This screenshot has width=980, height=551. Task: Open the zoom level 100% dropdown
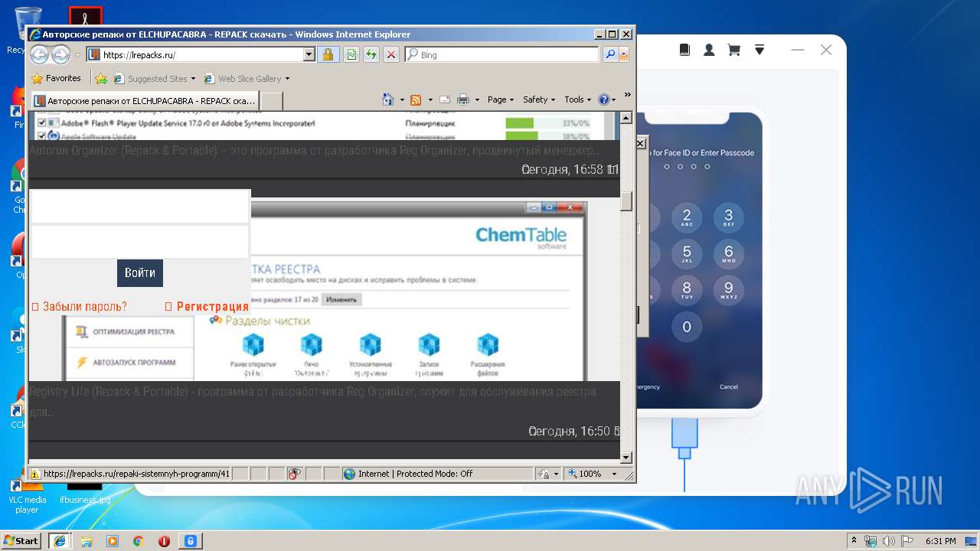614,474
